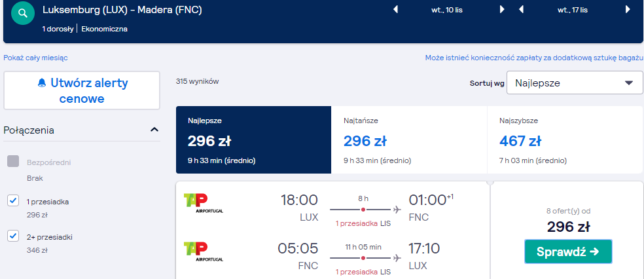Open the extra baggage payment notice link
Viewport: 644px width, 279px height.
pos(534,58)
